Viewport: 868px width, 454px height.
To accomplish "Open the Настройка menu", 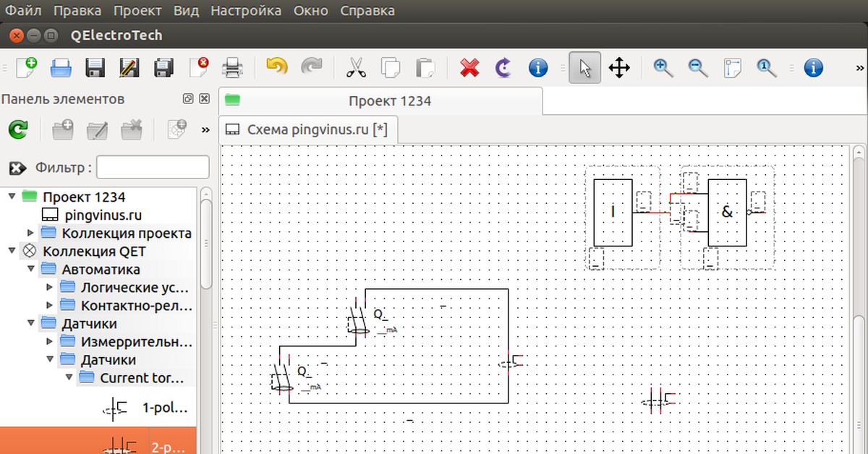I will click(246, 11).
